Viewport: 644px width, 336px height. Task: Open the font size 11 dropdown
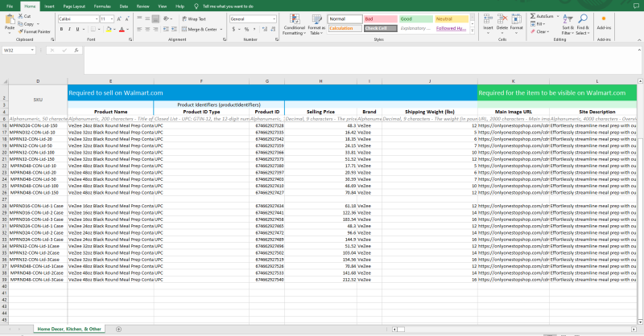pos(112,18)
